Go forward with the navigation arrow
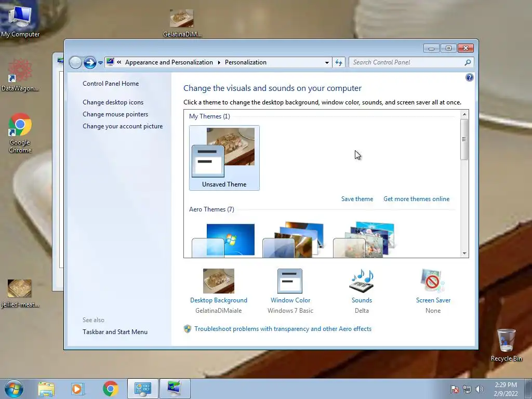The width and height of the screenshot is (532, 399). click(x=90, y=62)
